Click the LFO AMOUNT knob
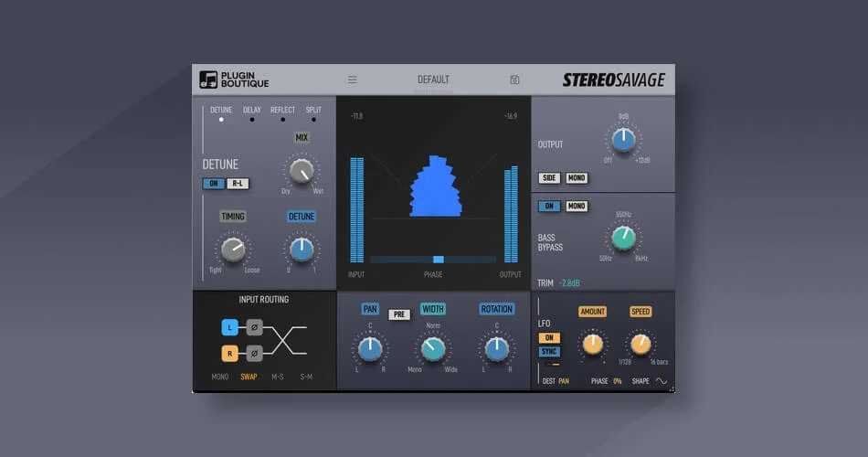The height and width of the screenshot is (457, 868). [x=592, y=344]
